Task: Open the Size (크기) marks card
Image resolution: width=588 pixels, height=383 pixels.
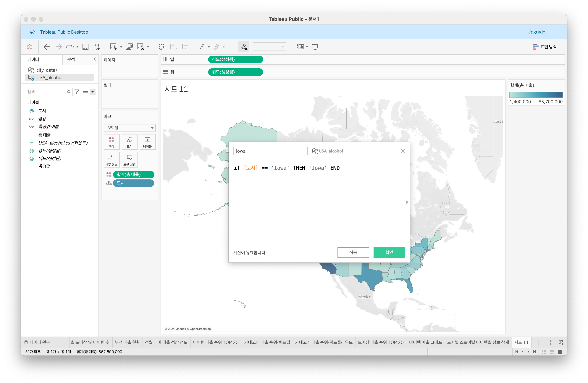Action: (x=130, y=142)
